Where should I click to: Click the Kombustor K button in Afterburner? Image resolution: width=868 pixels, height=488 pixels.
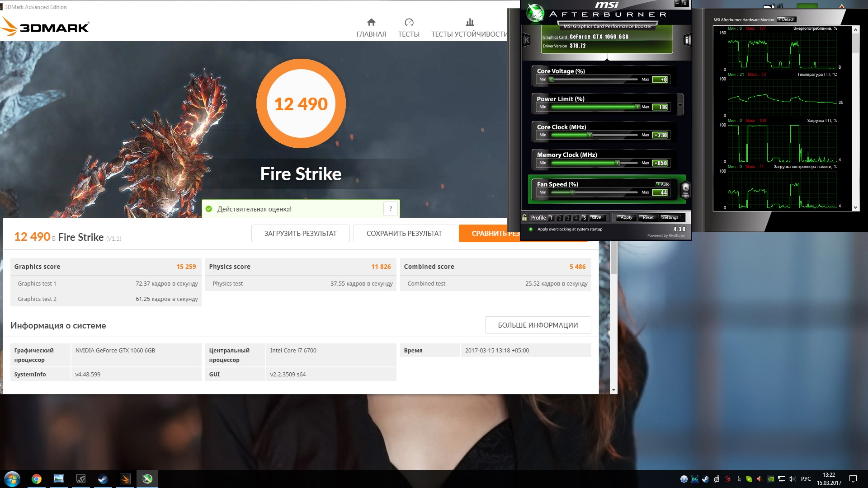click(x=526, y=40)
